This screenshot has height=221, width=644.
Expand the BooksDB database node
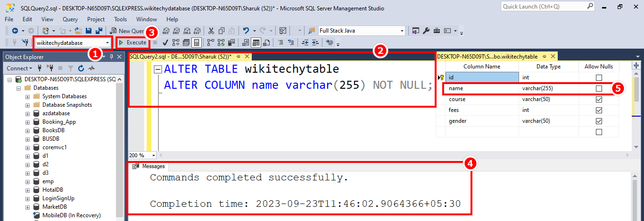28,130
